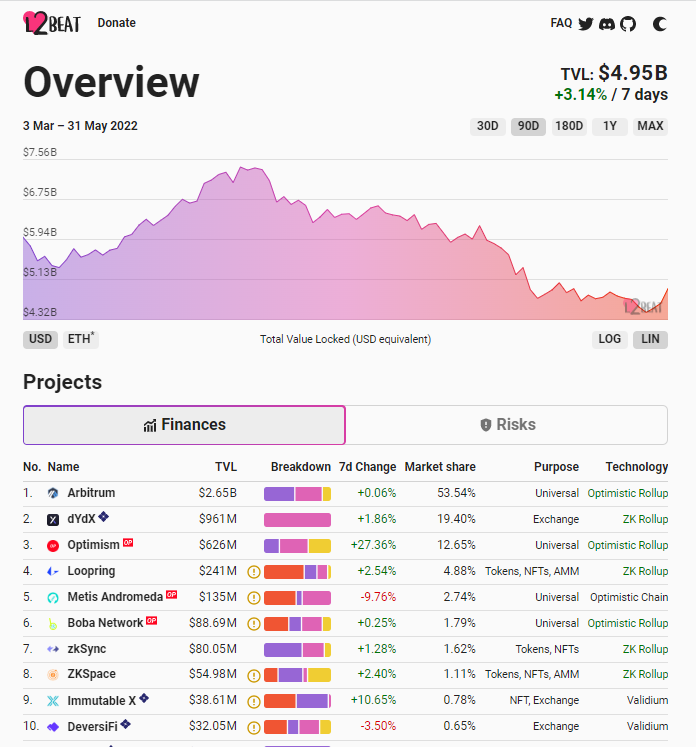This screenshot has width=696, height=747.
Task: Select the 90D chart range
Action: 528,126
